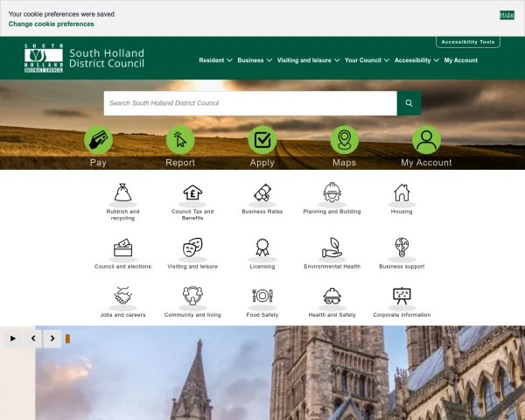Open the Report cursor icon
This screenshot has height=420, width=525.
point(180,140)
